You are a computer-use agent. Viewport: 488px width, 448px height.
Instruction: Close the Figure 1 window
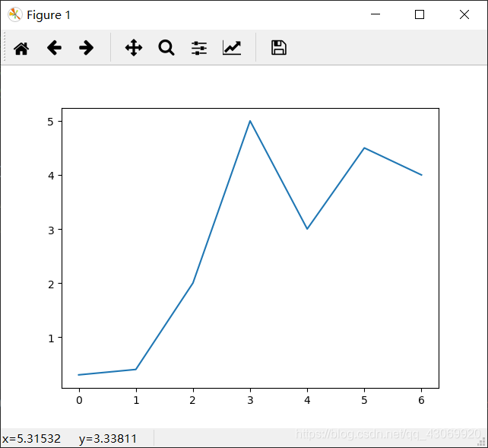[x=464, y=14]
